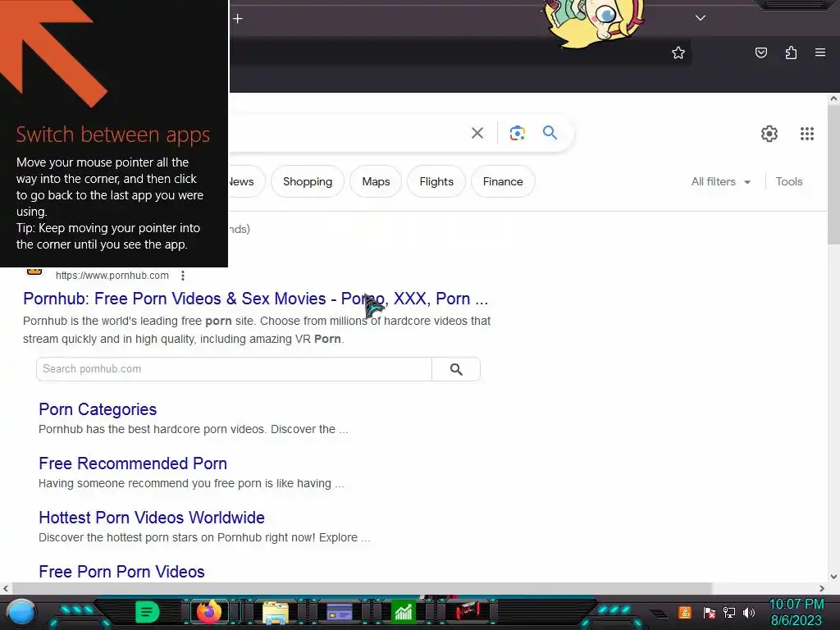This screenshot has height=630, width=840.
Task: Open the Google apps grid
Action: pos(807,134)
